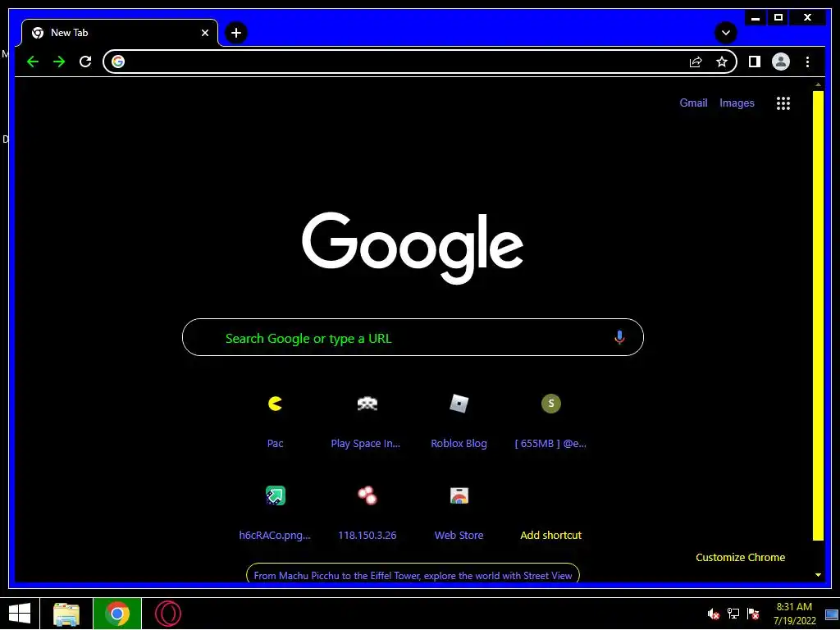Viewport: 840px width, 630px height.
Task: Click the 118.150.3.26 label text
Action: [x=367, y=535]
